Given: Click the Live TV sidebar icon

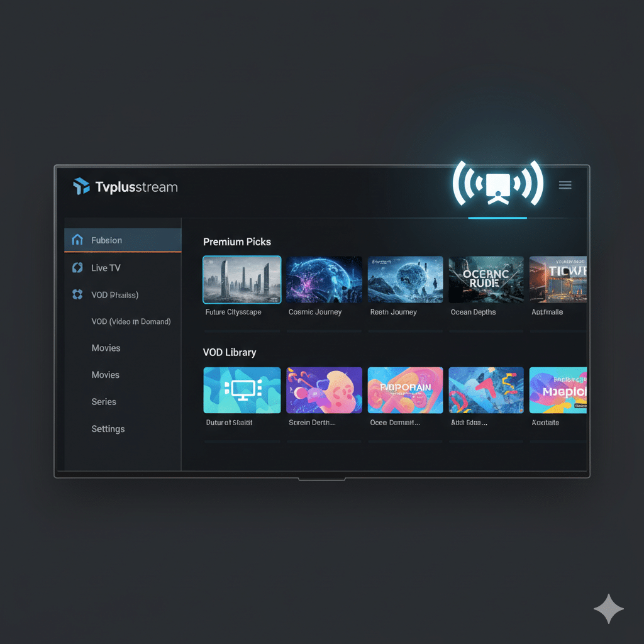Looking at the screenshot, I should 77,267.
